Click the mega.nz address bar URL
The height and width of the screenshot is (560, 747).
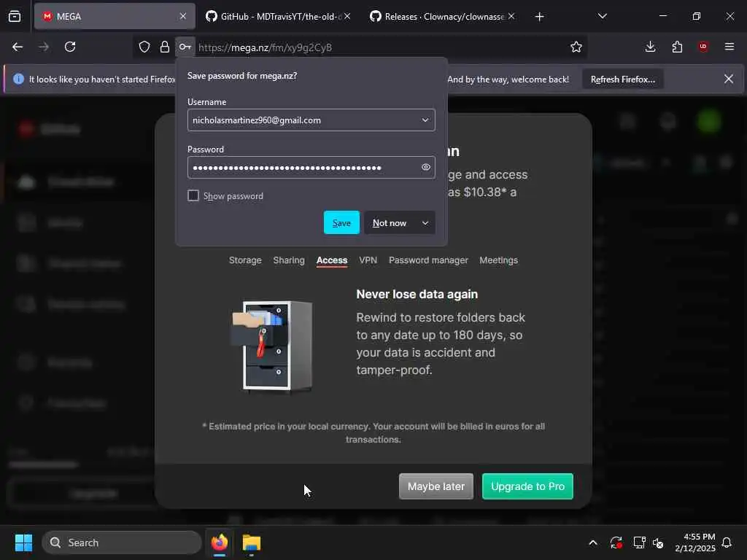265,47
